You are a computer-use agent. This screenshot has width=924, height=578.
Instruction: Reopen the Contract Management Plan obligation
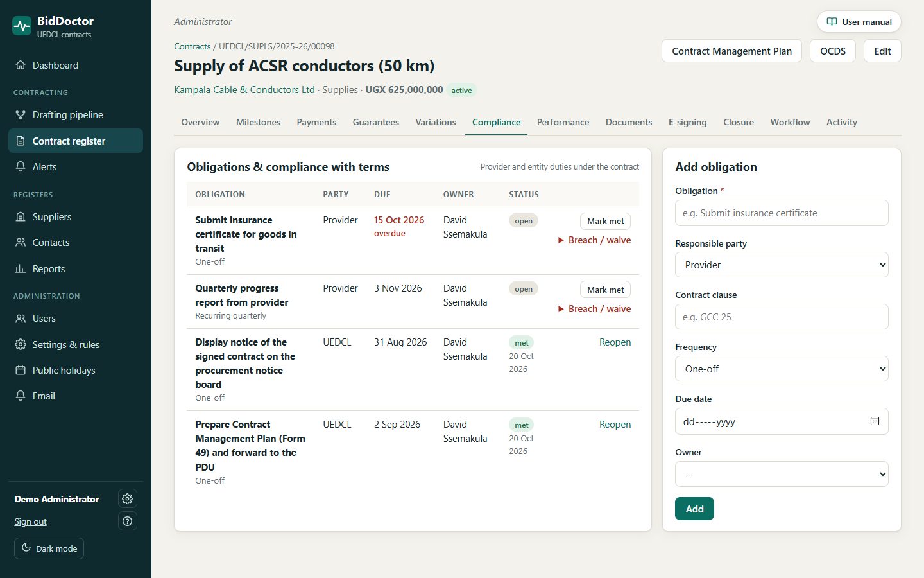pos(615,425)
